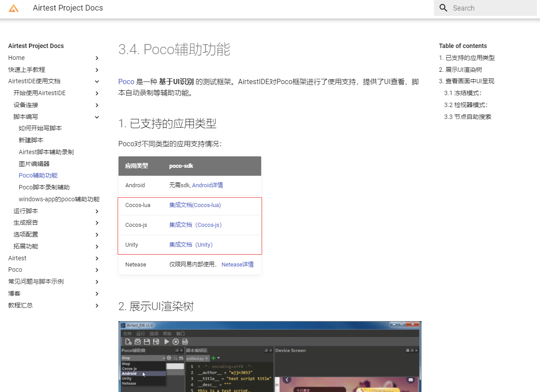
Task: Expand the 生成报告 chevron
Action: coord(97,223)
